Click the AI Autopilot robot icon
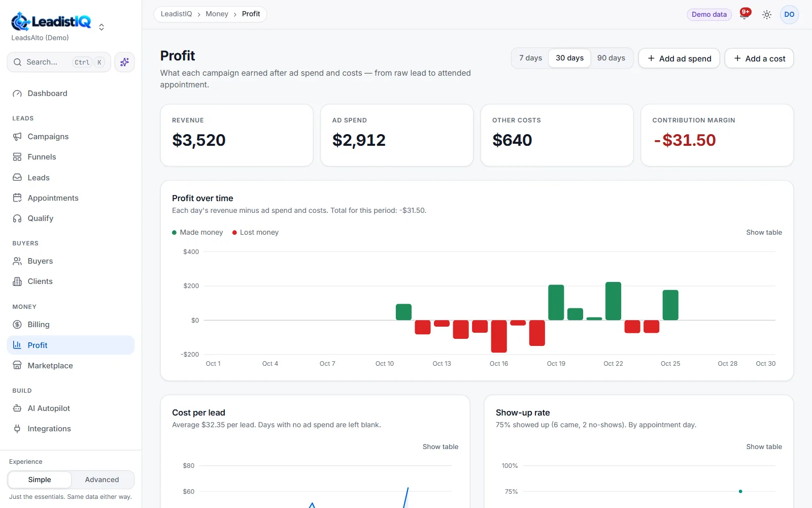The height and width of the screenshot is (508, 812). click(17, 408)
